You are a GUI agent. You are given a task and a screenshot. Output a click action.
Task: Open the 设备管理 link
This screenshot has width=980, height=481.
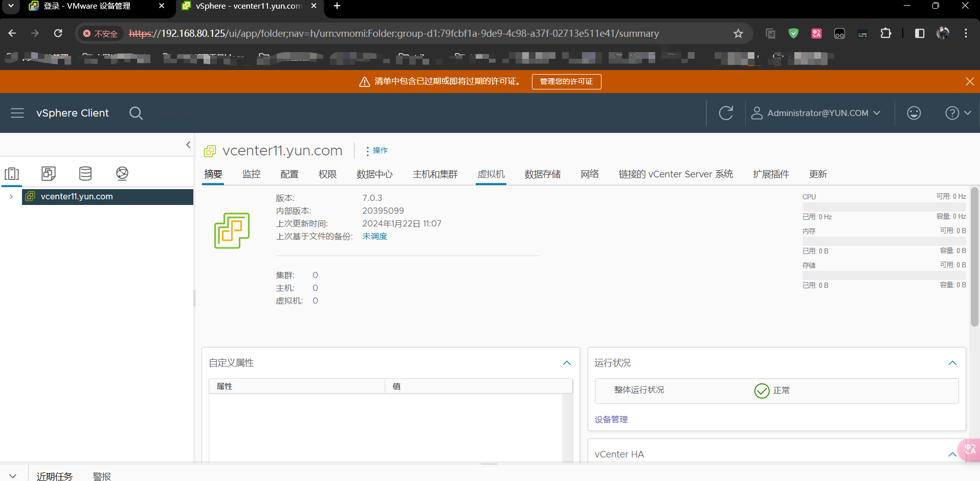click(611, 420)
